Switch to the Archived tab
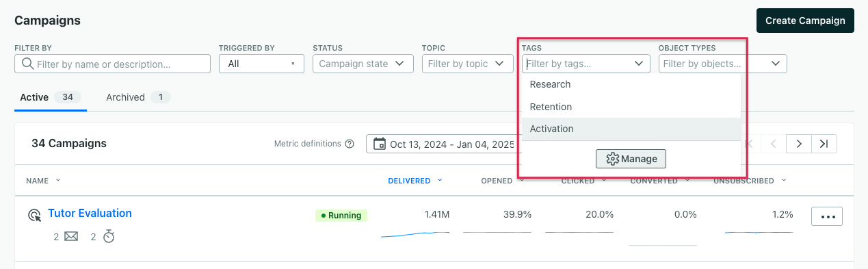The image size is (868, 269). [x=137, y=97]
